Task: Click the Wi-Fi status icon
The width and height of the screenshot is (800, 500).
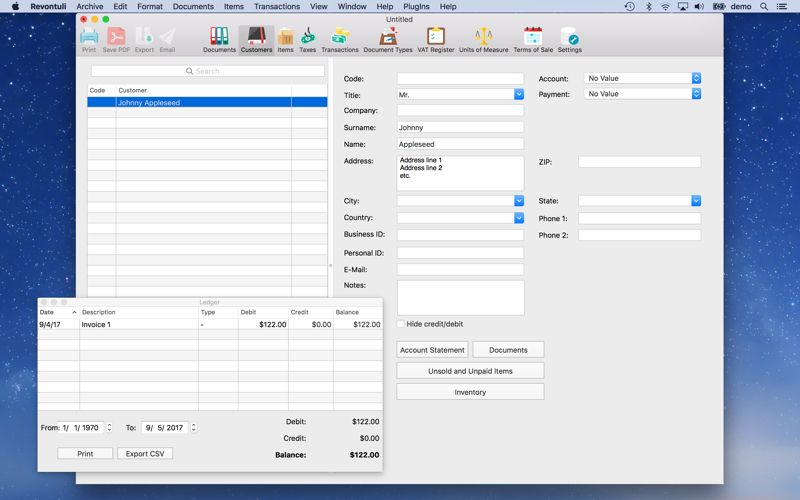Action: pos(665,6)
